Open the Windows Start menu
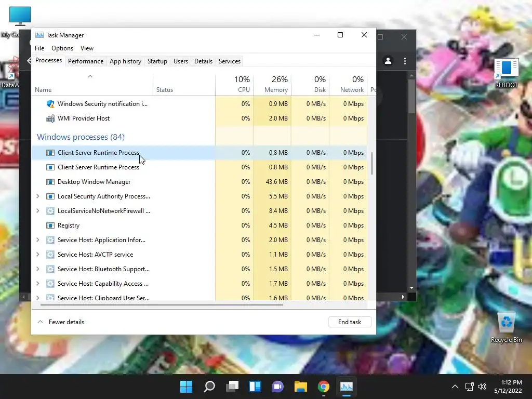Viewport: 532px width, 399px height. 186,387
